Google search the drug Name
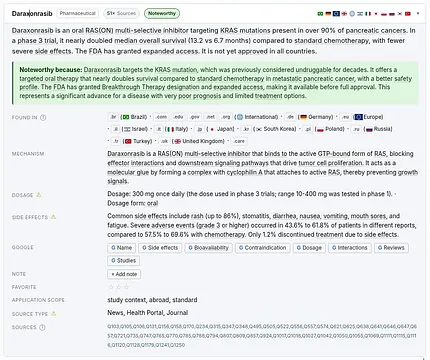The image size is (430, 360). point(121,248)
